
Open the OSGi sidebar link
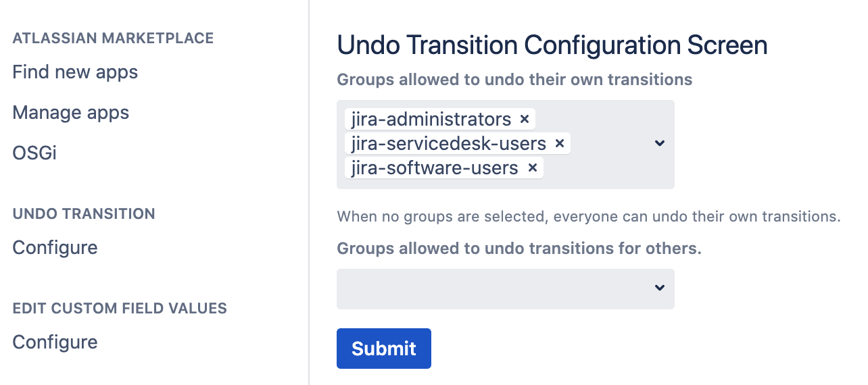(34, 153)
